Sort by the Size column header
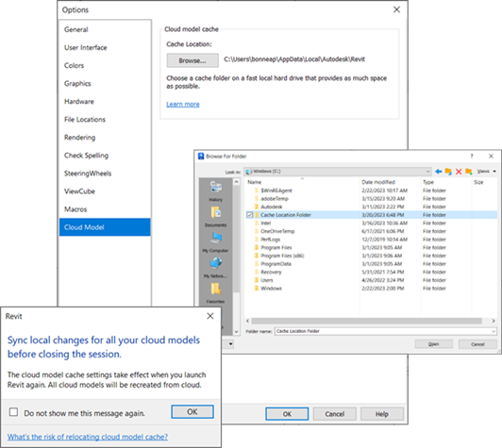 pyautogui.click(x=484, y=182)
